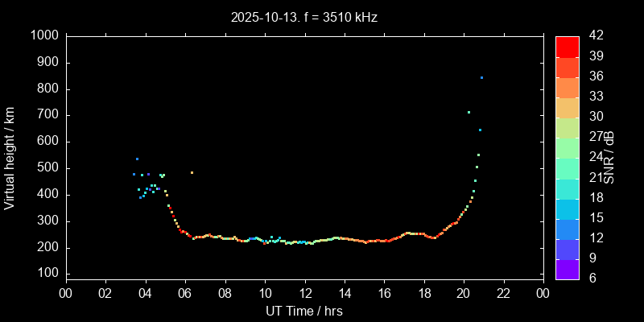644x322 pixels.
Task: Click the 00 tick on the time axis
Action: pyautogui.click(x=65, y=294)
